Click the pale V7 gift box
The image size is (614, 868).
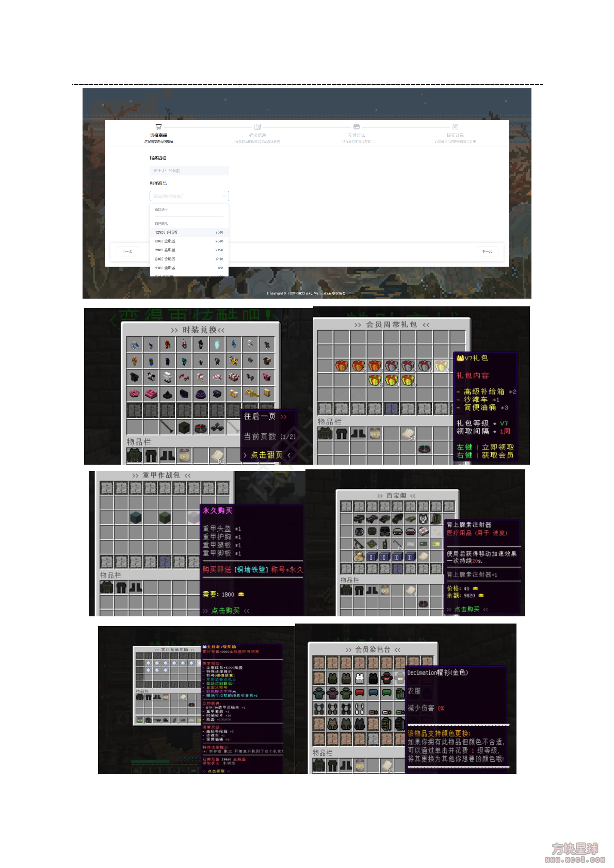(x=441, y=366)
